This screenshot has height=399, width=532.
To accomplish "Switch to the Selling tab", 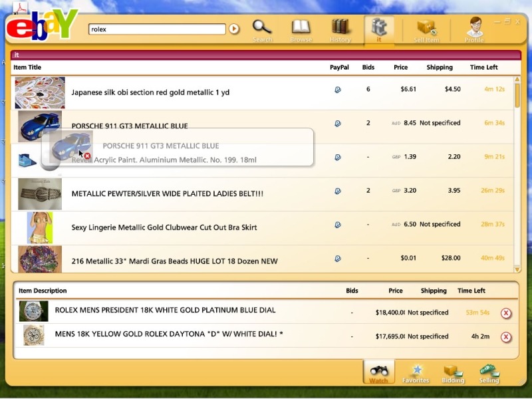I will [489, 374].
